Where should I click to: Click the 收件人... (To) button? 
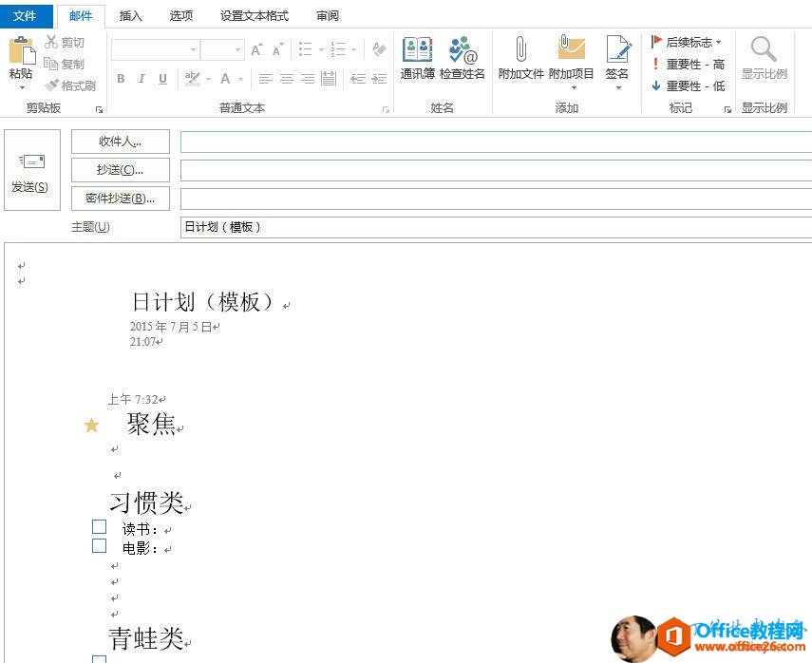pos(121,142)
